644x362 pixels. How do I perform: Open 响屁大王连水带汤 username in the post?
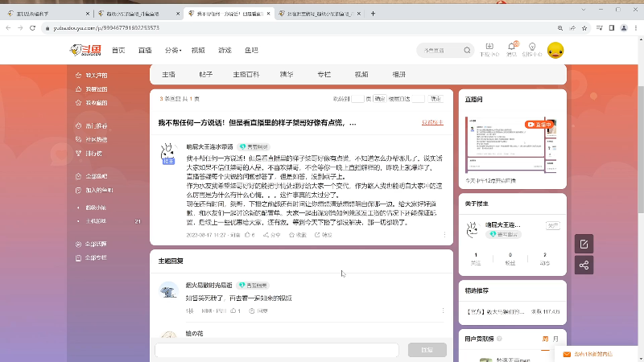tap(209, 146)
